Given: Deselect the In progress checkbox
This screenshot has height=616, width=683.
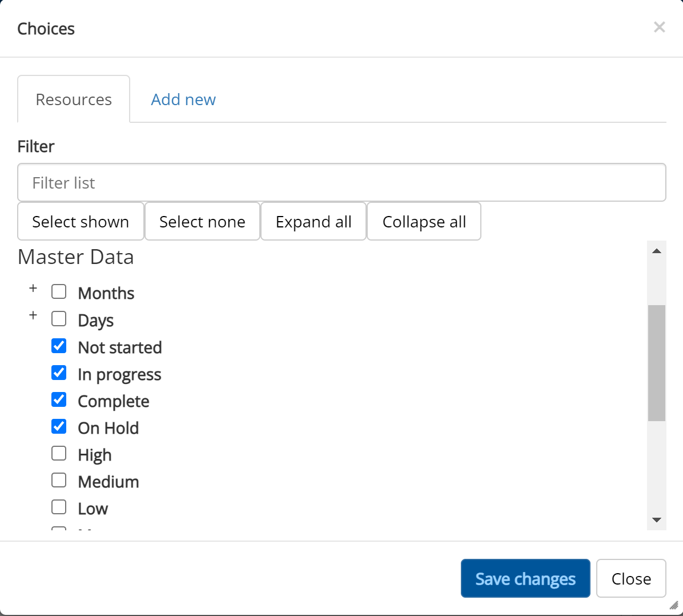Looking at the screenshot, I should 59,373.
